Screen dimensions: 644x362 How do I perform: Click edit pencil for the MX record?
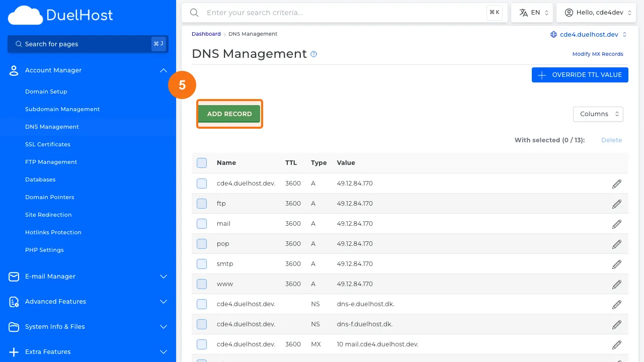click(616, 344)
